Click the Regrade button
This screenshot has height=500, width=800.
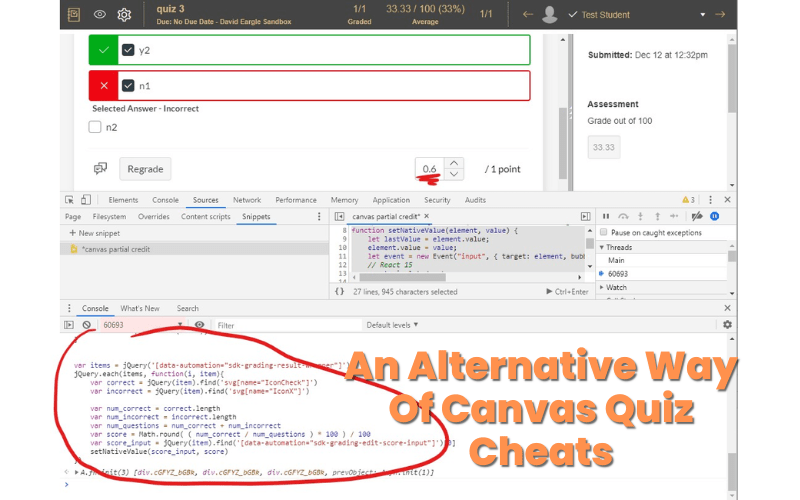coord(145,169)
